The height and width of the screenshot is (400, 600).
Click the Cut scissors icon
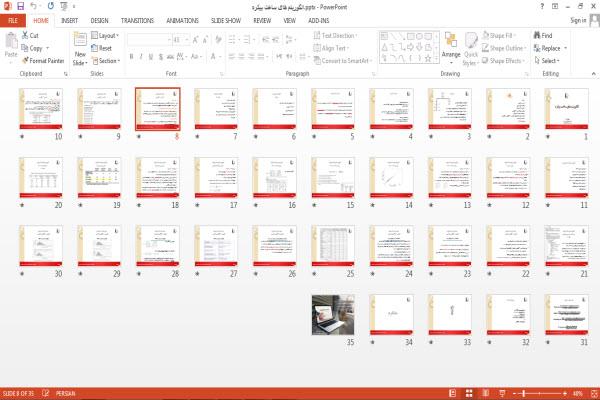(25, 35)
